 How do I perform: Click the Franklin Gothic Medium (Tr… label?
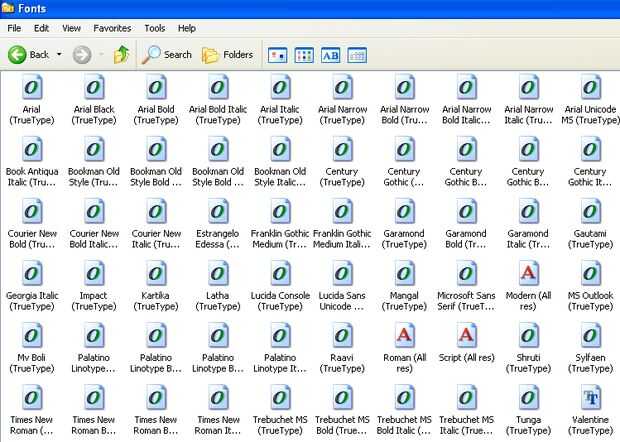tap(280, 239)
